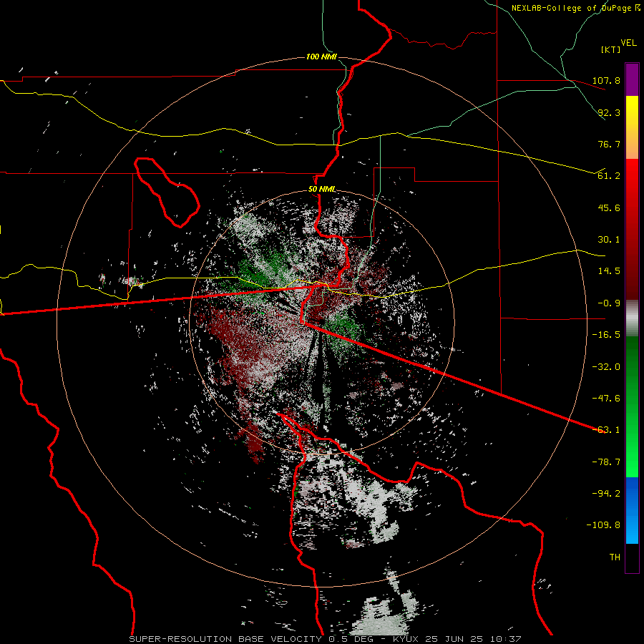Screen dimensions: 644x644
Task: Select the -109.8 velocity scale value
Action: pos(604,525)
